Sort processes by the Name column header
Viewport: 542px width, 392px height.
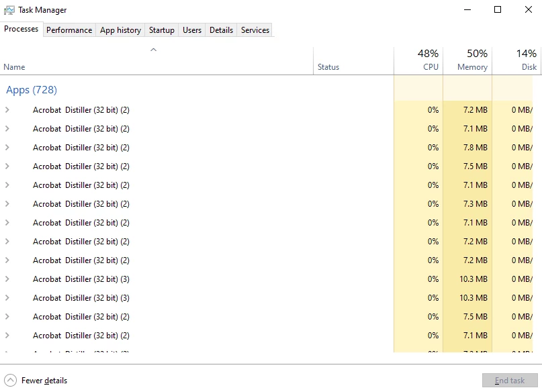tap(156, 60)
